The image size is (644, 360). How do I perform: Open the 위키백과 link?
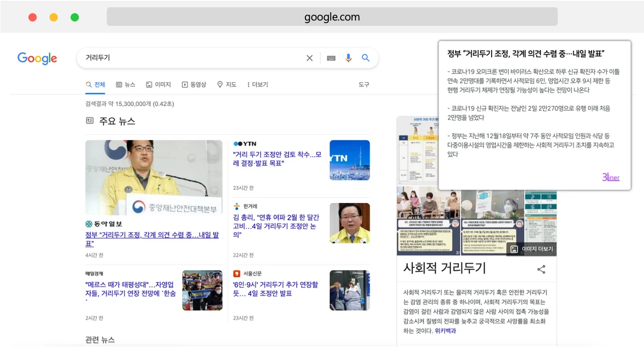click(445, 331)
